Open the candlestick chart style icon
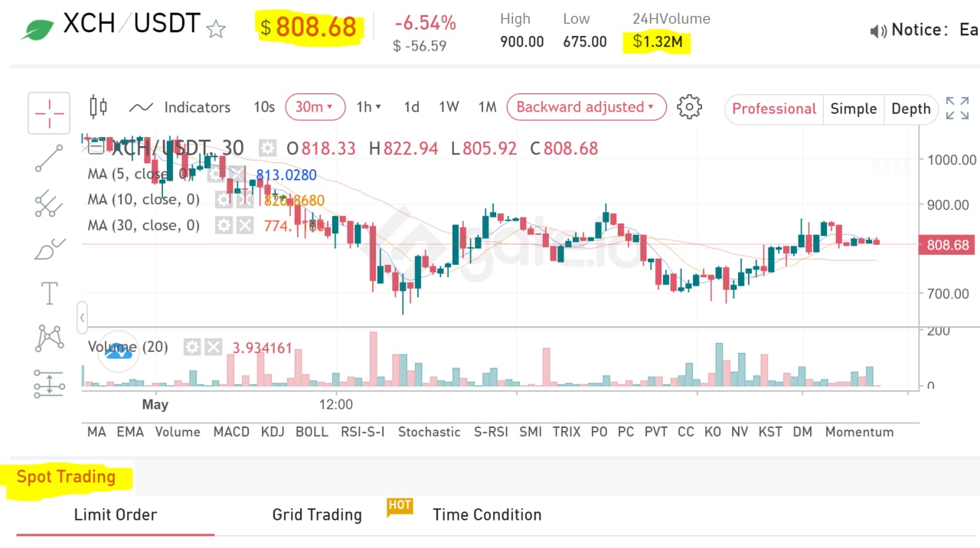Viewport: 980px width, 548px height. click(x=98, y=107)
